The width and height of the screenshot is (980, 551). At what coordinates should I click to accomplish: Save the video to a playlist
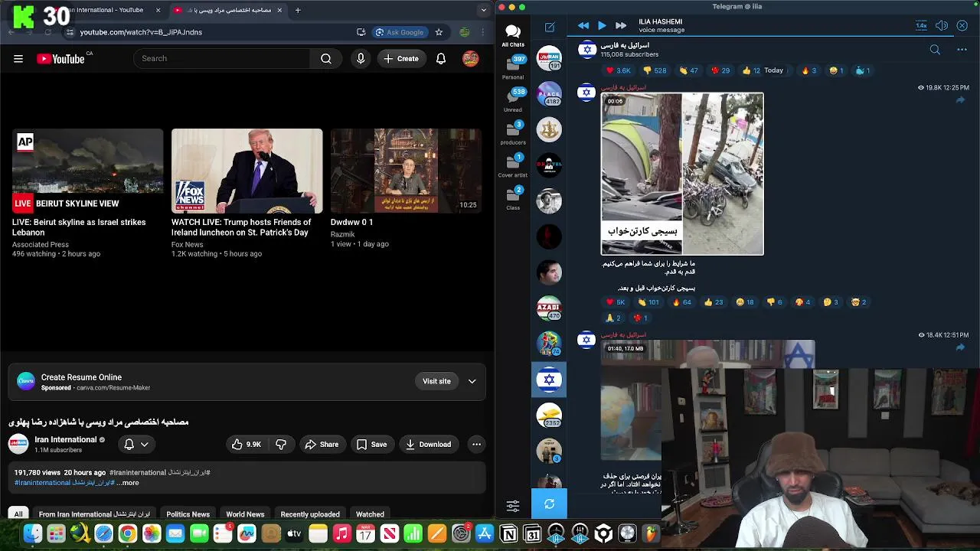(371, 444)
